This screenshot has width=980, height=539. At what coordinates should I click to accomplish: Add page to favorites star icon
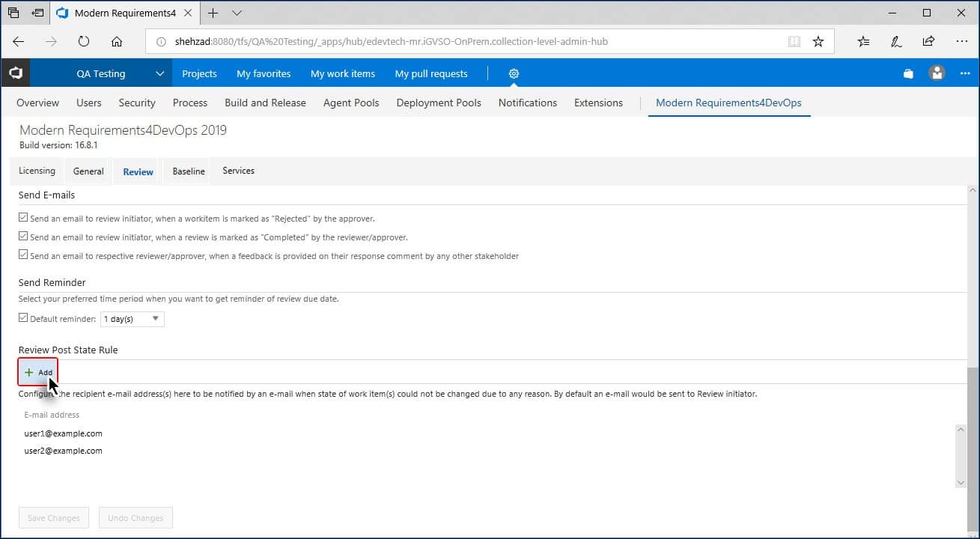coord(818,42)
